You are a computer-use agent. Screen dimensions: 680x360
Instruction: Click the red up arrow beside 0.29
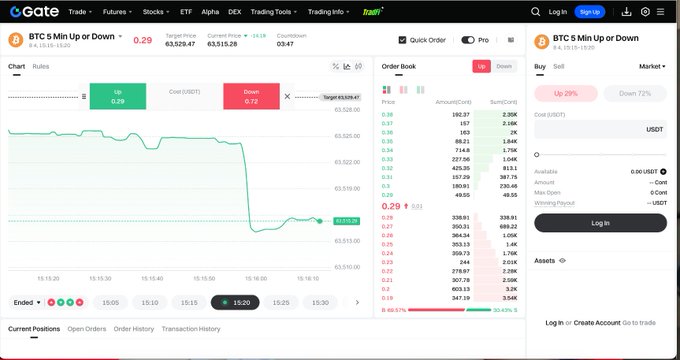click(406, 206)
